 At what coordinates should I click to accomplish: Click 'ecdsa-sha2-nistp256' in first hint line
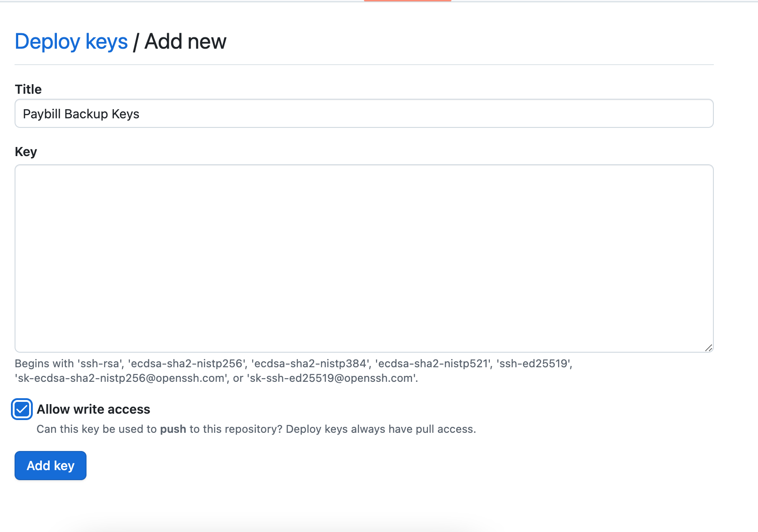click(186, 364)
